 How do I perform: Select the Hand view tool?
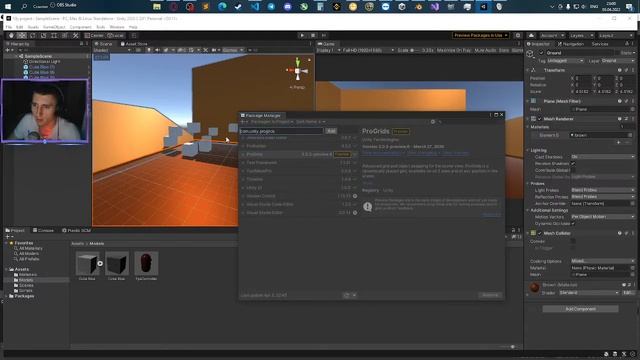tap(11, 36)
